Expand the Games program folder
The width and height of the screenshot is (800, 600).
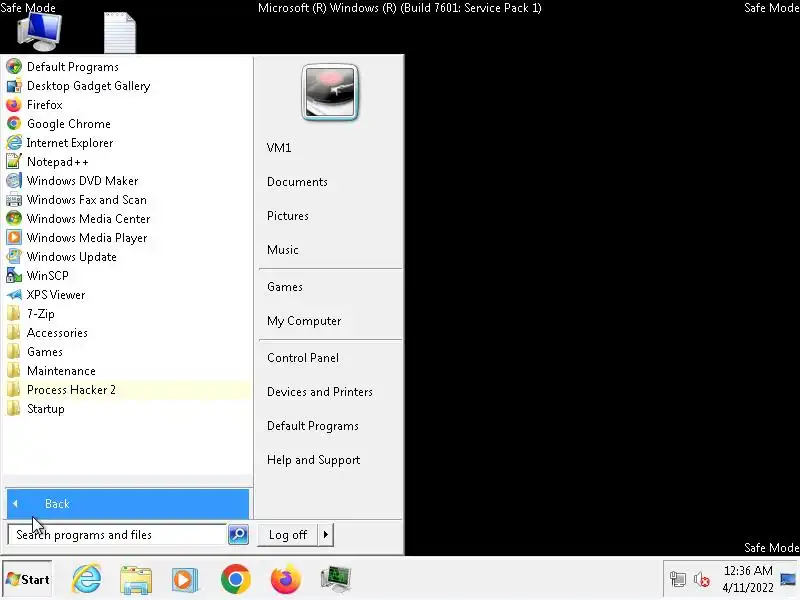(127, 352)
